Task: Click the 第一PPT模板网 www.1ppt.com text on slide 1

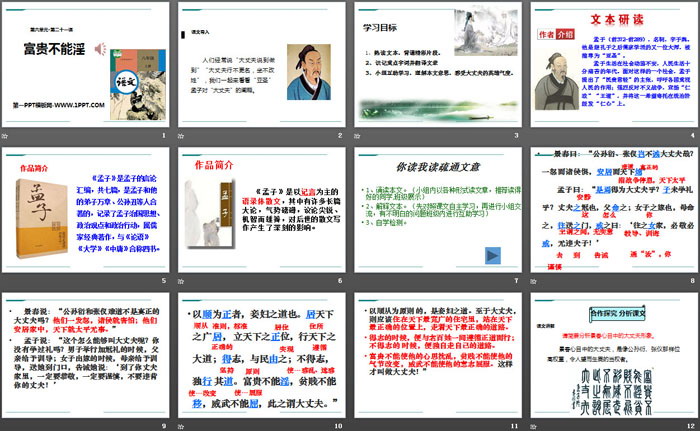Action: (x=58, y=105)
